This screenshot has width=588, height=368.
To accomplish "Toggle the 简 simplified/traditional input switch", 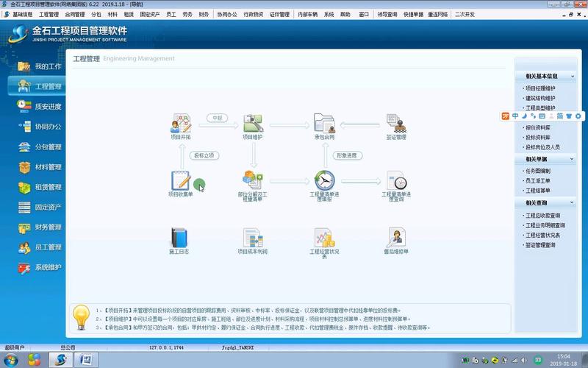I will click(x=559, y=116).
